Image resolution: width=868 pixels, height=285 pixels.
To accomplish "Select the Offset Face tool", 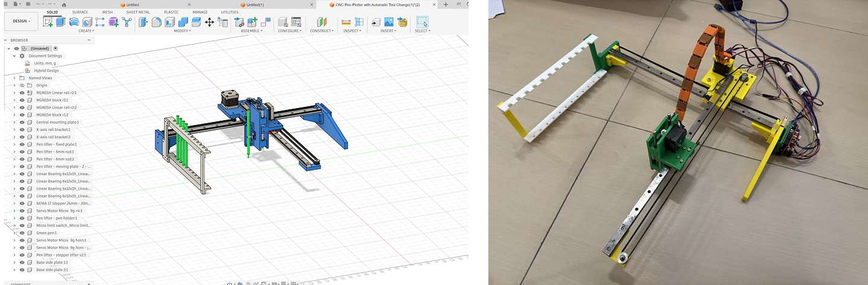I will pyautogui.click(x=196, y=22).
